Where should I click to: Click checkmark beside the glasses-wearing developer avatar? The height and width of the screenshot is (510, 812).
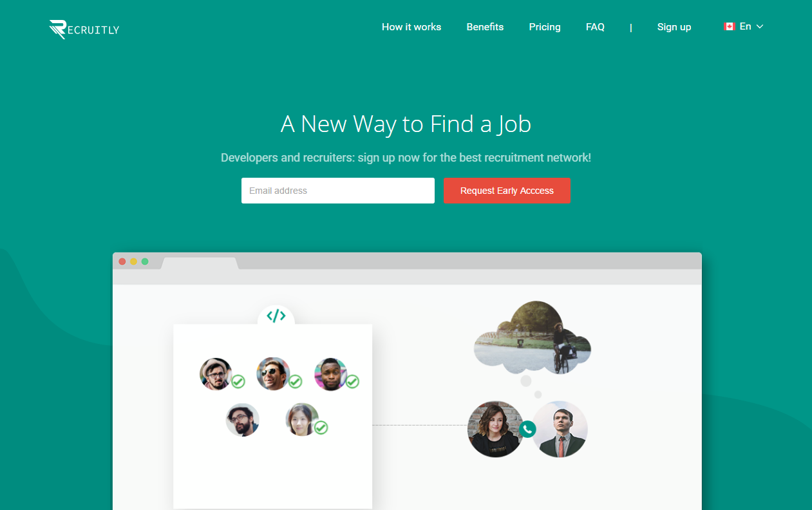[x=238, y=382]
